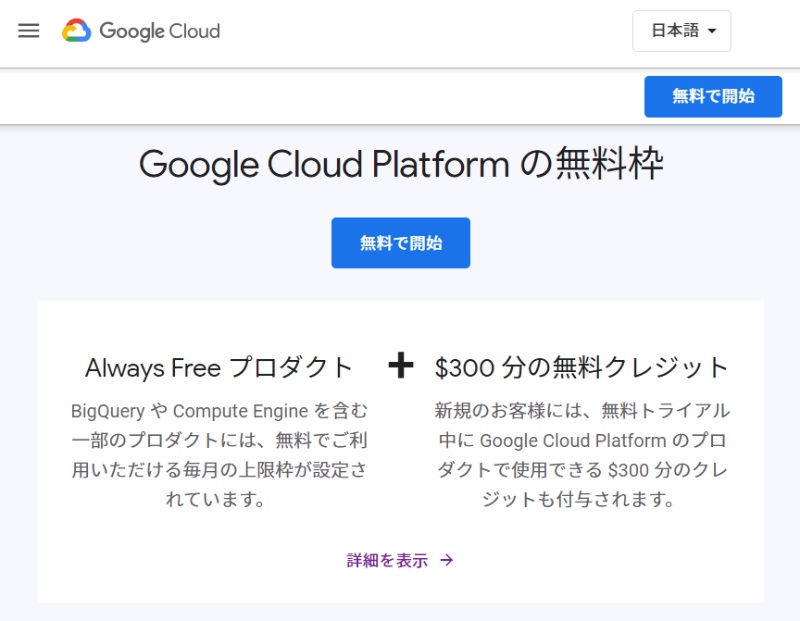Screen dimensions: 800x621
Task: Select the Always Free プロダクト heading
Action: [x=219, y=368]
